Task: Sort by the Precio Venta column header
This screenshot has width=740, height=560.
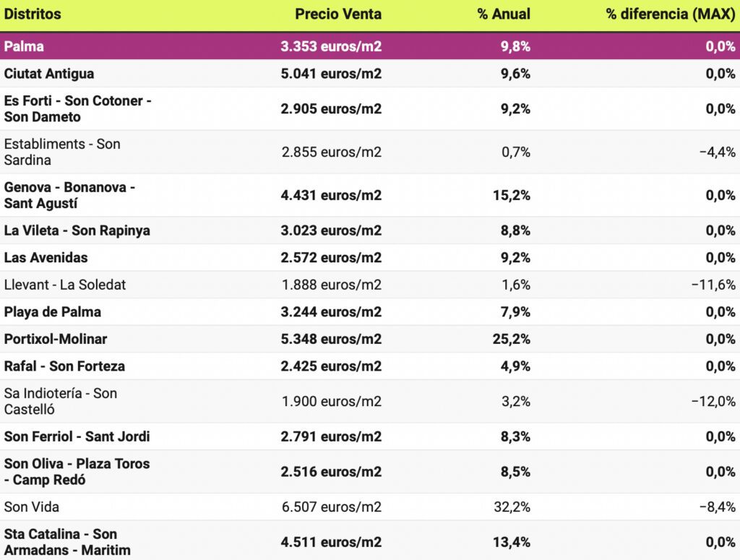Action: pyautogui.click(x=337, y=14)
